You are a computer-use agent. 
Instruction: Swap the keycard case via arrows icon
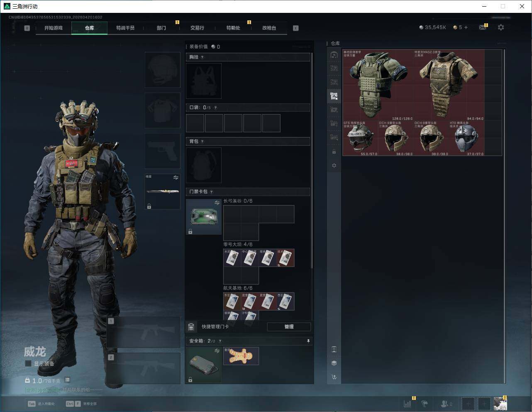coord(217,203)
